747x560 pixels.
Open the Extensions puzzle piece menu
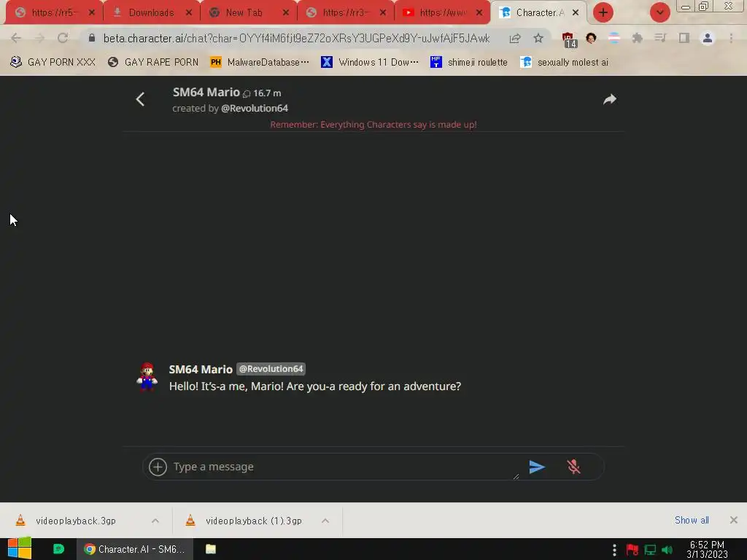coord(637,38)
